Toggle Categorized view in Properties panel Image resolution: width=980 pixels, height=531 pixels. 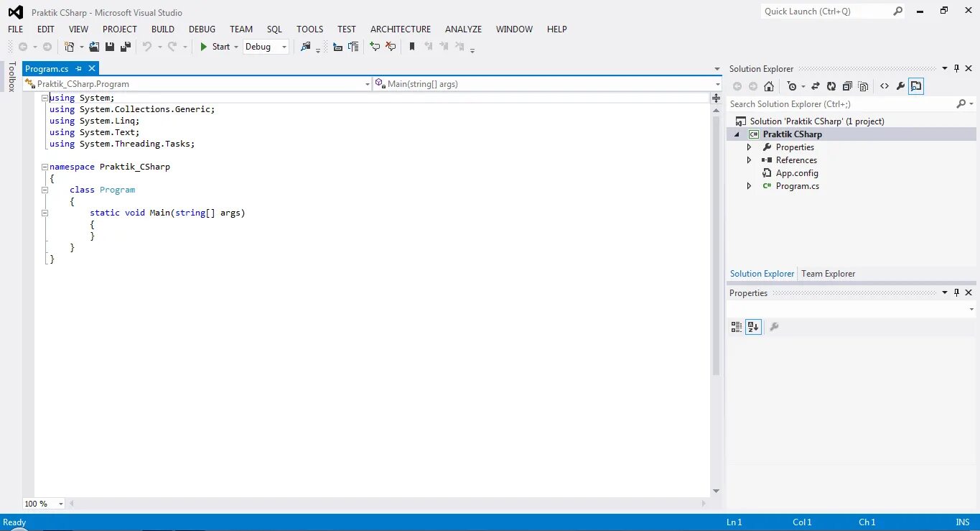(x=737, y=327)
